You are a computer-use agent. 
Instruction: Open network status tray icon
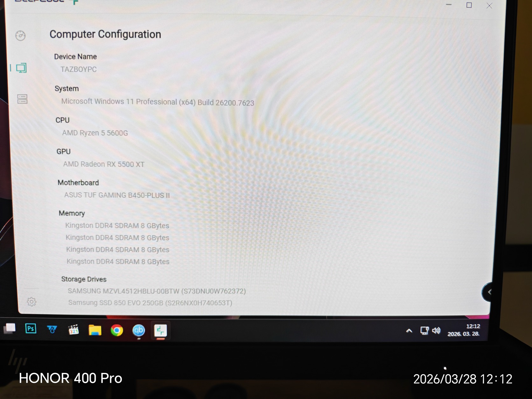(424, 331)
